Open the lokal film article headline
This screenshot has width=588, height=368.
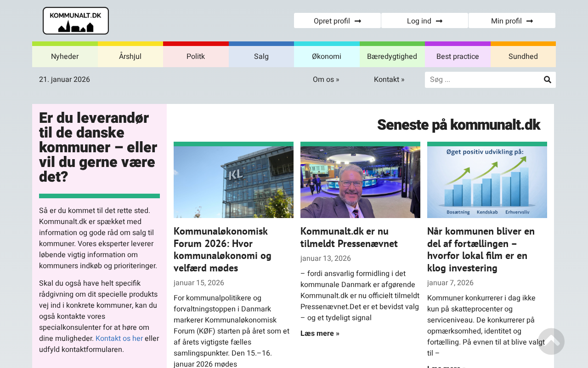(x=481, y=249)
